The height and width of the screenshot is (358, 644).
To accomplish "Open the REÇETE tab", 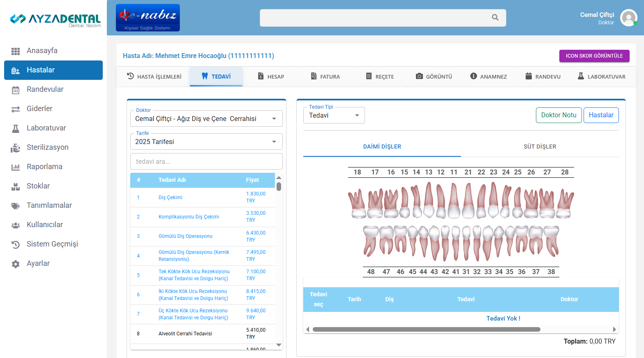I will click(x=380, y=77).
